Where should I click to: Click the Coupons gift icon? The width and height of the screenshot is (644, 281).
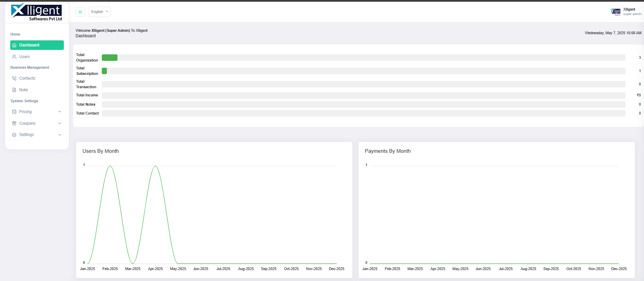point(14,123)
